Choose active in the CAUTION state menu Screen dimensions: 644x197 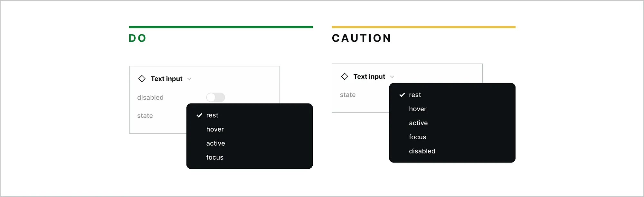click(418, 123)
